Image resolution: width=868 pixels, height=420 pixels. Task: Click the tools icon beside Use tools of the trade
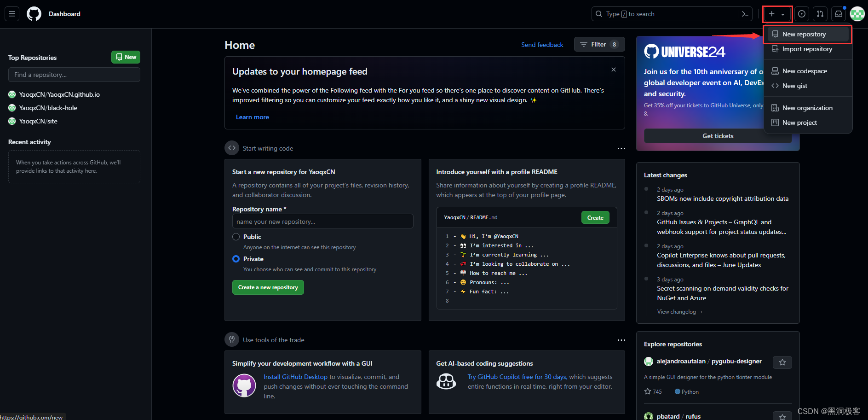pyautogui.click(x=232, y=339)
